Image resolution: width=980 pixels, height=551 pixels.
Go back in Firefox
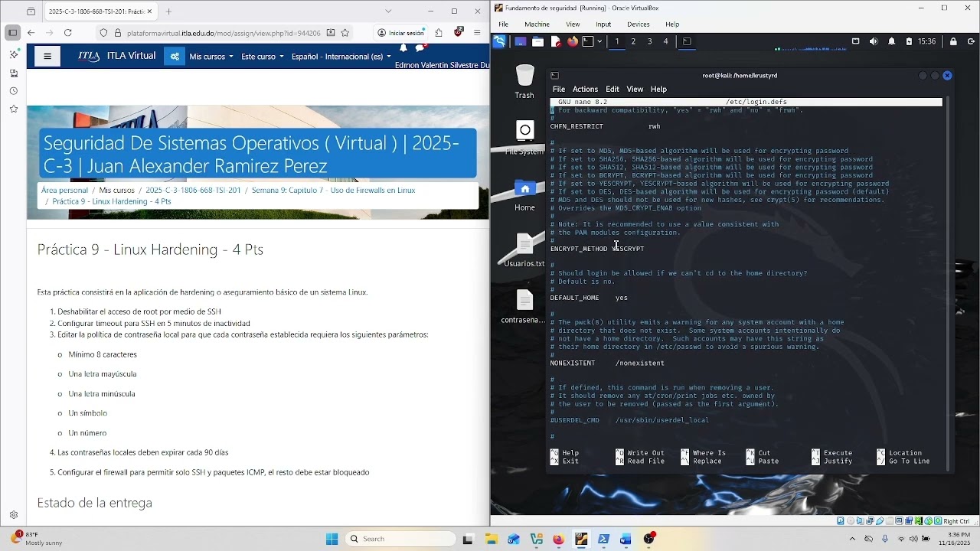click(31, 33)
